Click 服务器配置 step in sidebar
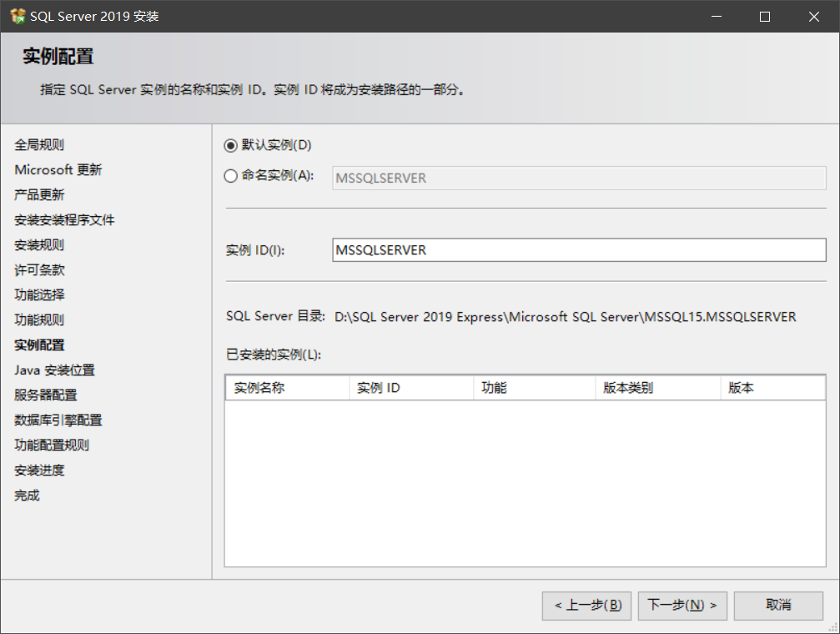 click(x=46, y=395)
